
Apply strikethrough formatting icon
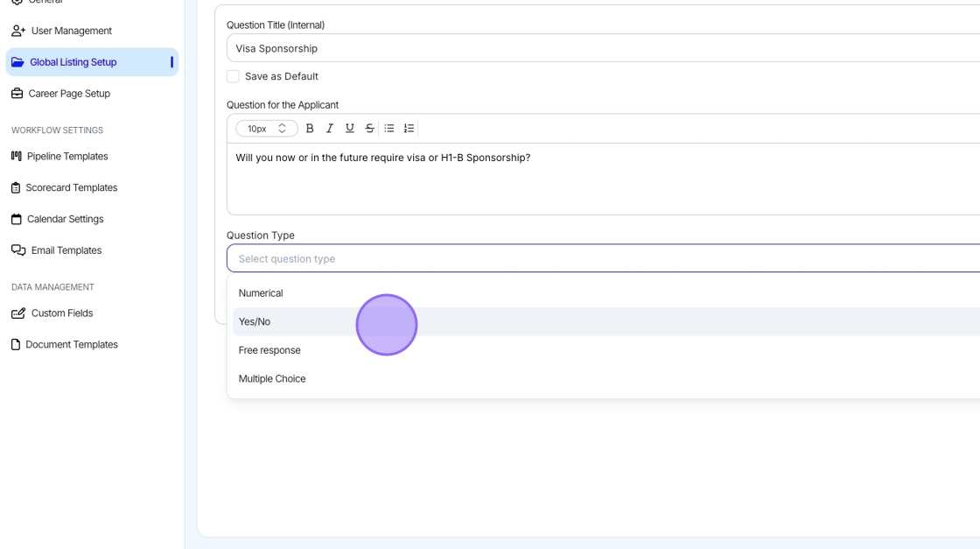(x=369, y=129)
